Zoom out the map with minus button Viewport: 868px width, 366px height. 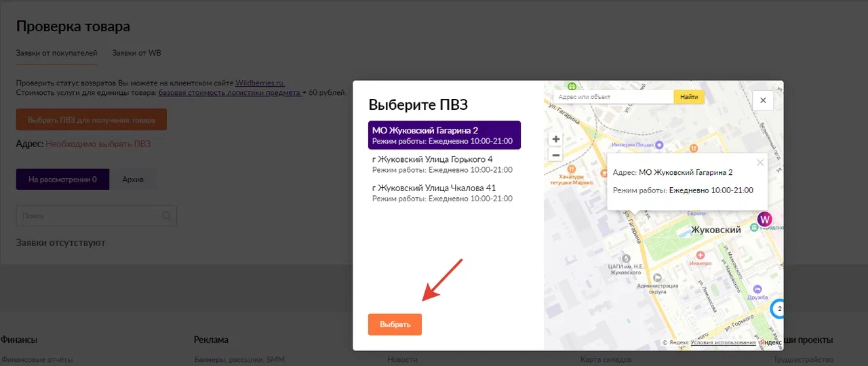556,155
